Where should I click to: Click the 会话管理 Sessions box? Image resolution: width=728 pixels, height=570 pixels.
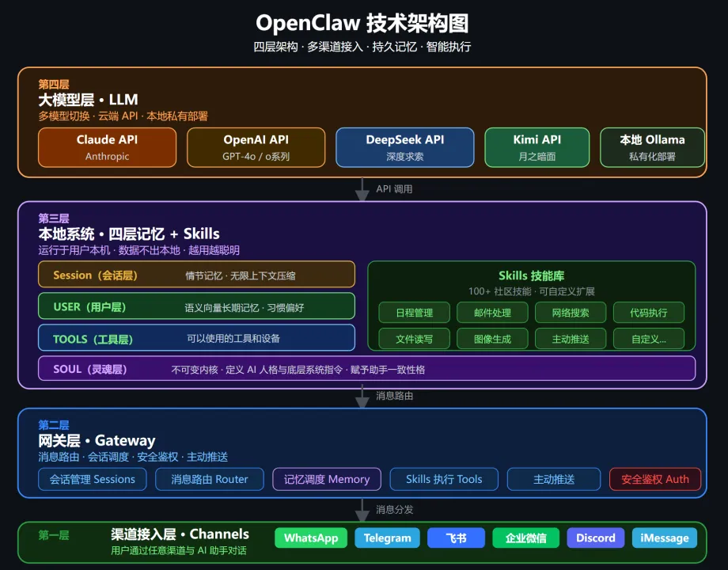(x=93, y=479)
